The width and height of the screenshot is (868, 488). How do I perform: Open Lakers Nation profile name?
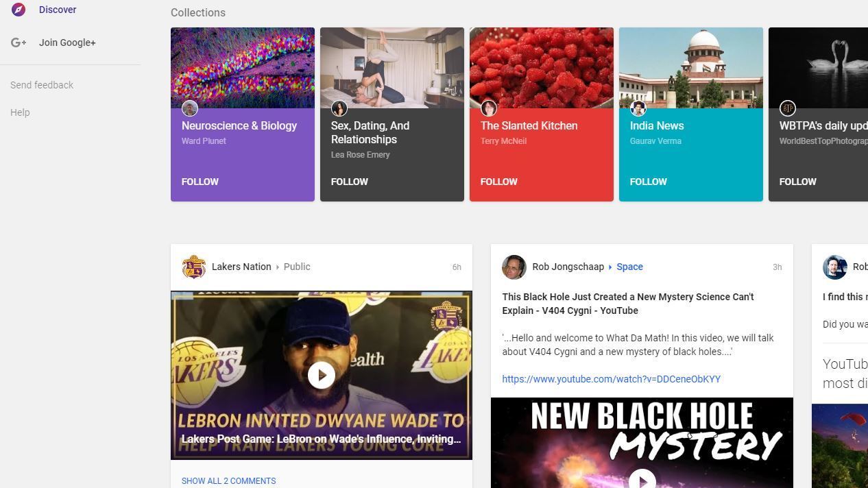[x=241, y=267]
